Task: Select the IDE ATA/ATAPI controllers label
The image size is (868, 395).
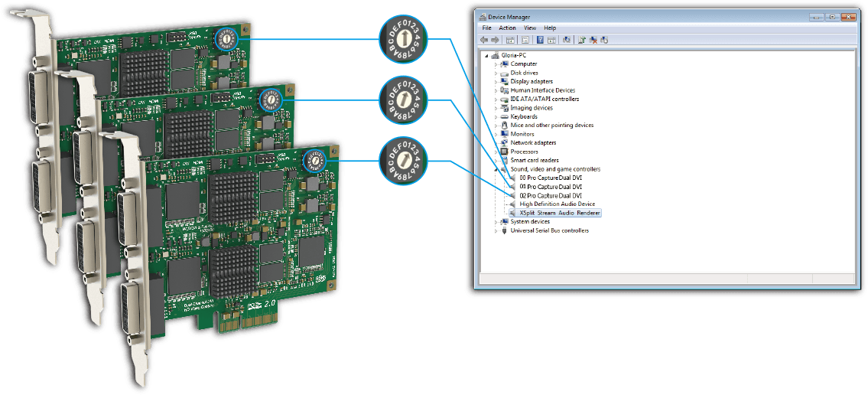Action: (545, 100)
